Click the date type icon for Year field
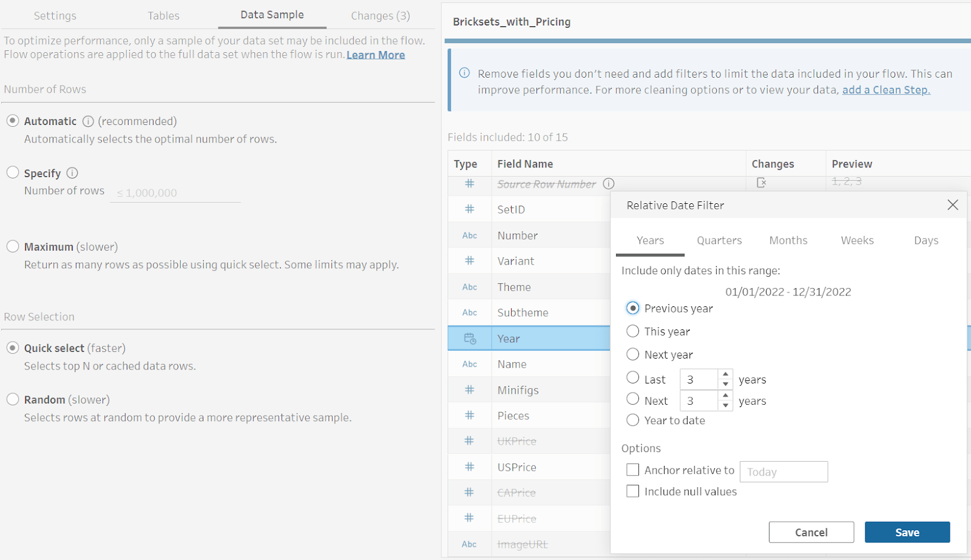971x560 pixels. (470, 339)
